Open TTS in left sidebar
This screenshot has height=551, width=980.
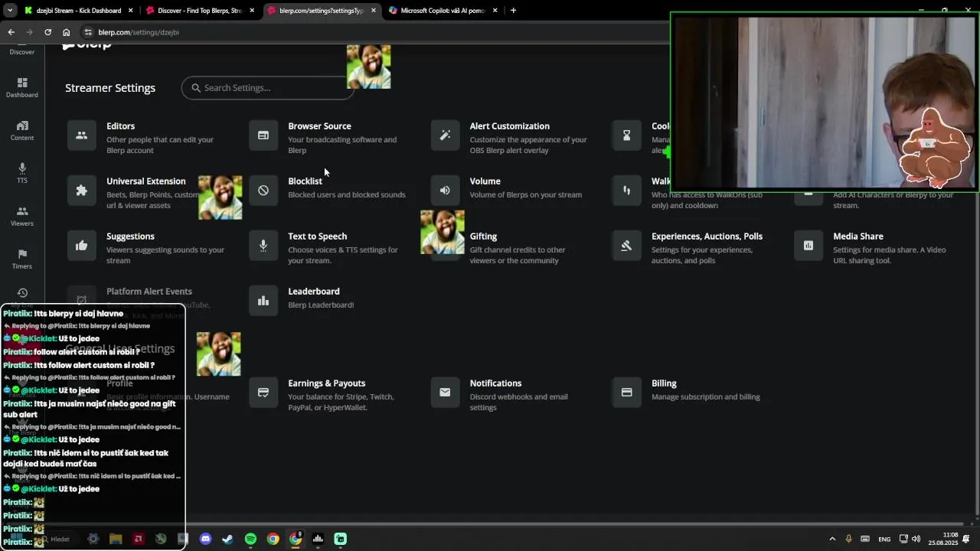pos(22,173)
